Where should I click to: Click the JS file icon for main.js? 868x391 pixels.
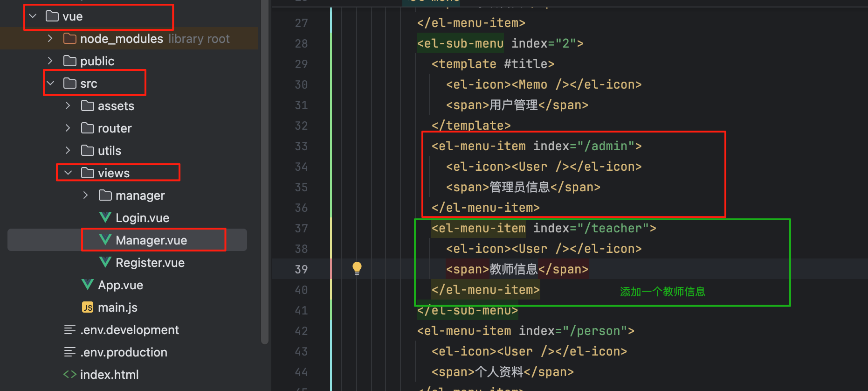click(x=88, y=307)
